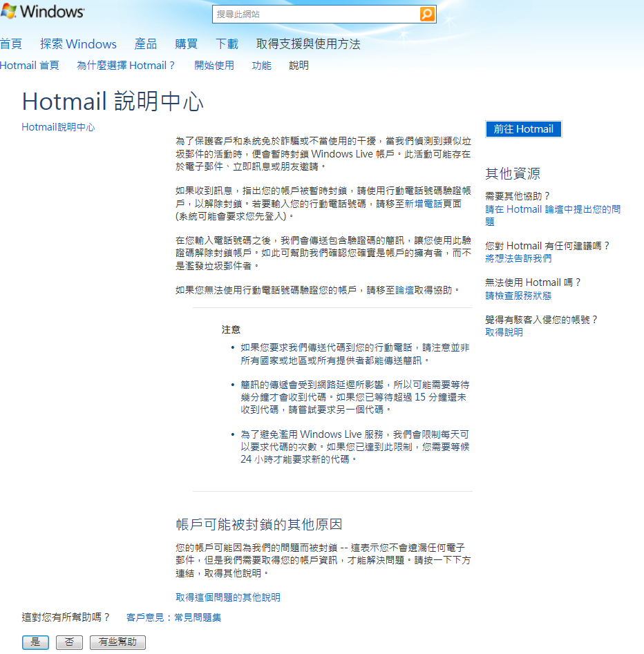Click the 是 feedback button
Image resolution: width=644 pixels, height=654 pixels.
[35, 642]
